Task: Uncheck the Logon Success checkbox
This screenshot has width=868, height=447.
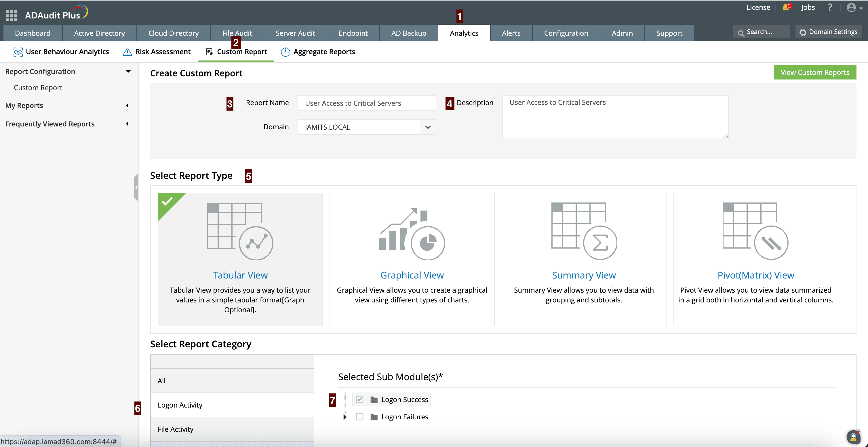Action: pos(359,399)
